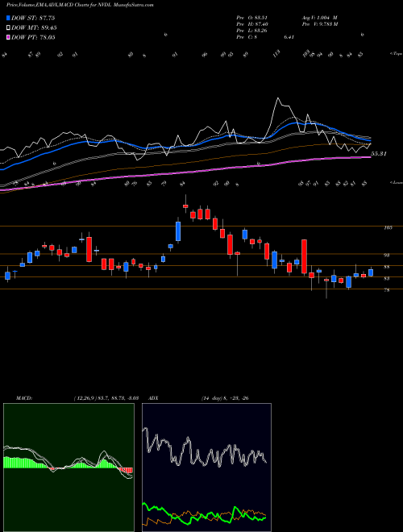The image size is (403, 532).
Task: Click the Avg V volume value
Action: click(x=319, y=18)
